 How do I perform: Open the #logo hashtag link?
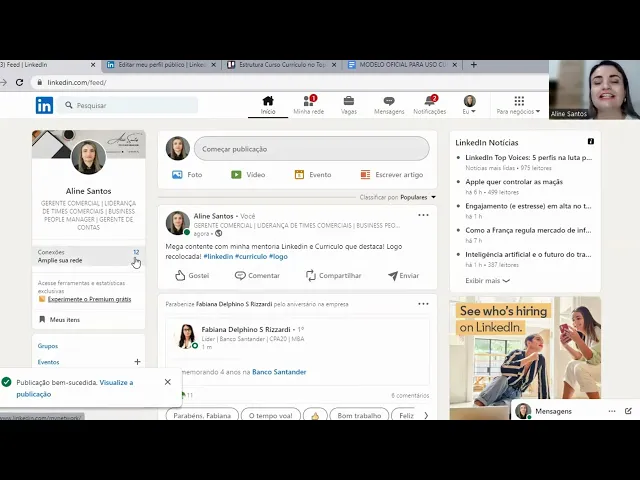(x=278, y=256)
